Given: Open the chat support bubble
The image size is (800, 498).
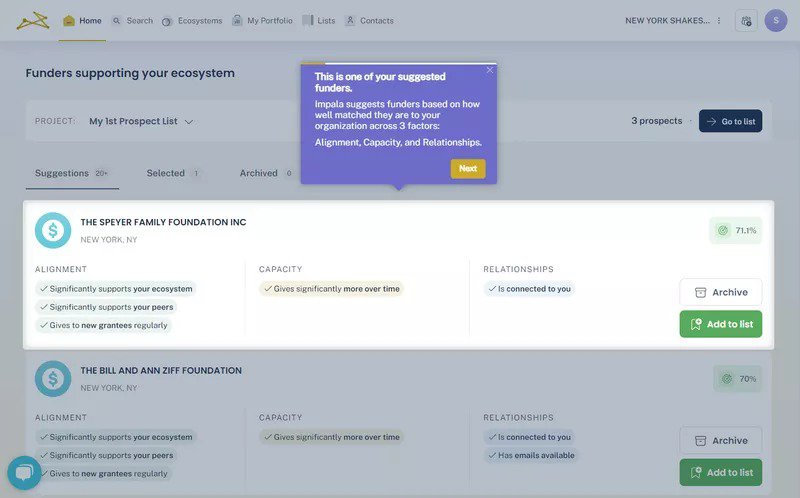Looking at the screenshot, I should click(x=24, y=472).
